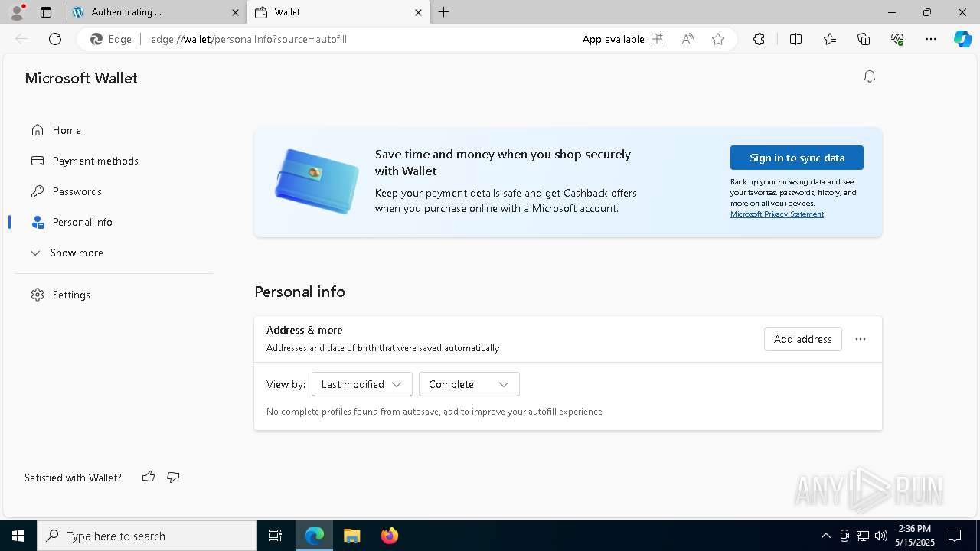Open the Extensions puzzle icon
980x551 pixels.
[x=759, y=39]
